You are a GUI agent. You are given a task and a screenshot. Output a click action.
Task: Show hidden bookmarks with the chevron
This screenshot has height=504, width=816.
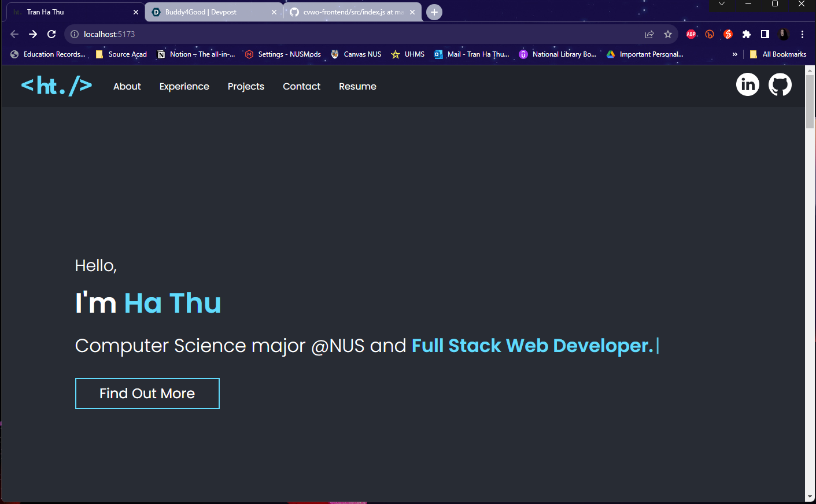[x=735, y=54]
